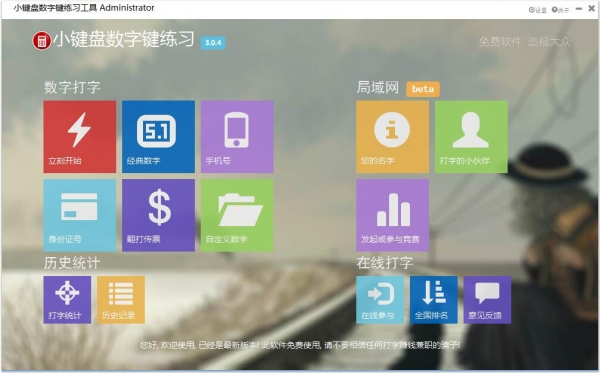Open 打字的小伙伴 person tile

pos(471,137)
